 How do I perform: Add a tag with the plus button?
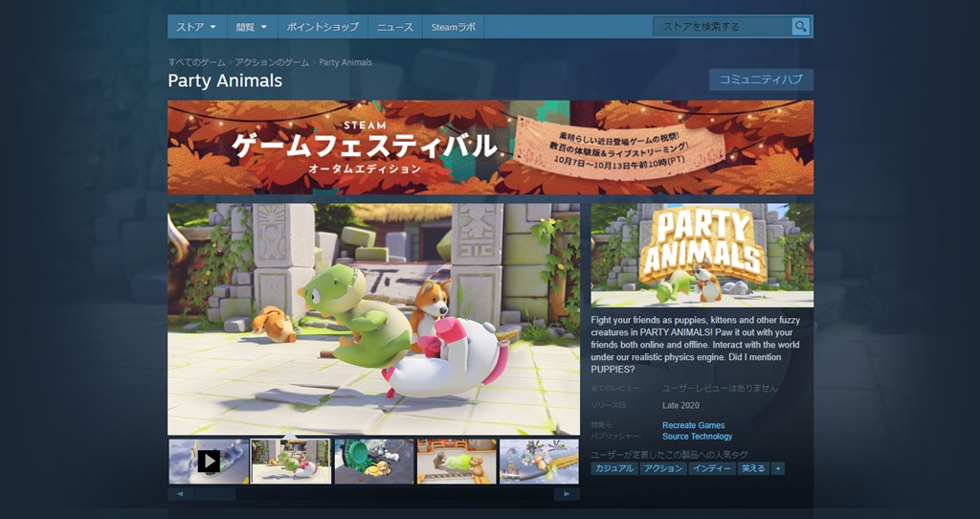tap(777, 468)
